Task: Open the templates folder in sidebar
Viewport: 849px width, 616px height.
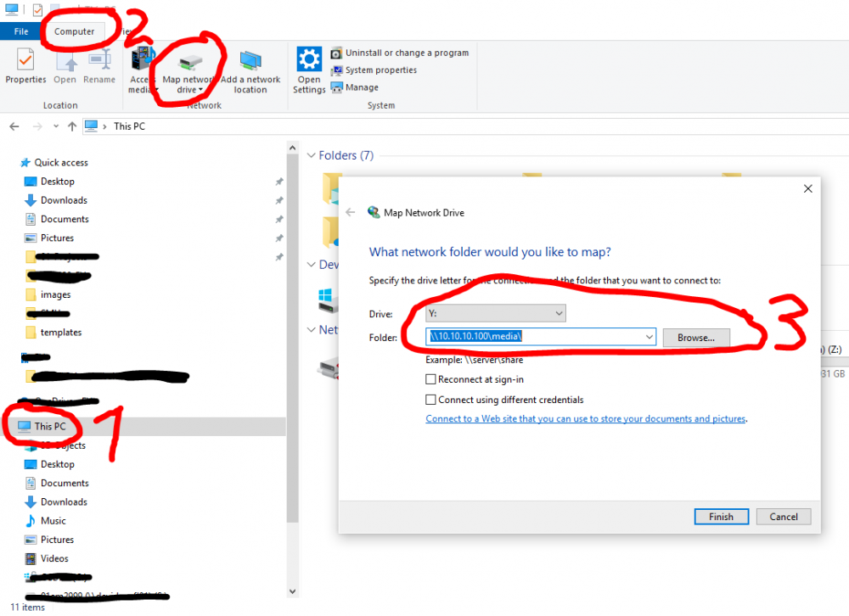Action: 53,333
